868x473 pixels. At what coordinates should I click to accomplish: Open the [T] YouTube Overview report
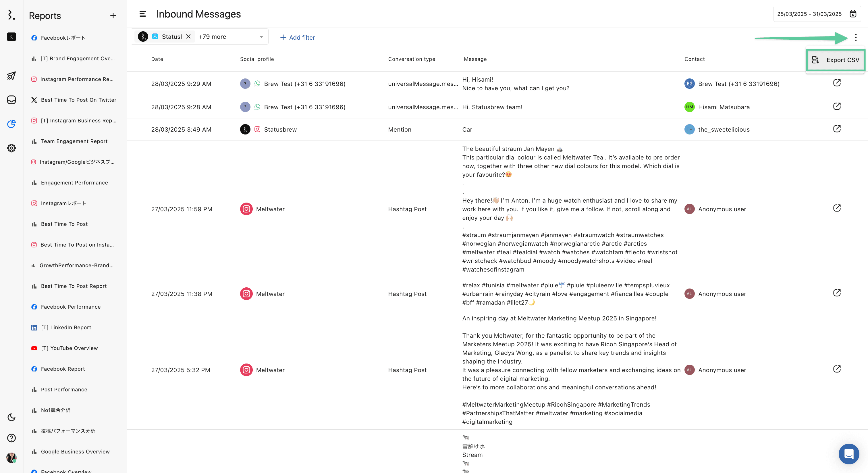tap(69, 348)
